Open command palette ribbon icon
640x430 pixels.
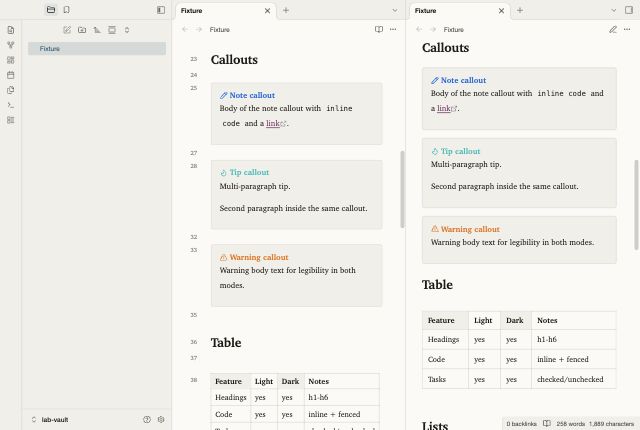(11, 105)
